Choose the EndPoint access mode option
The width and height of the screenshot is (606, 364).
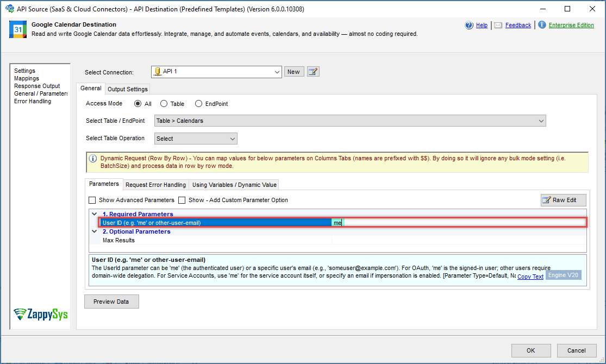[198, 104]
